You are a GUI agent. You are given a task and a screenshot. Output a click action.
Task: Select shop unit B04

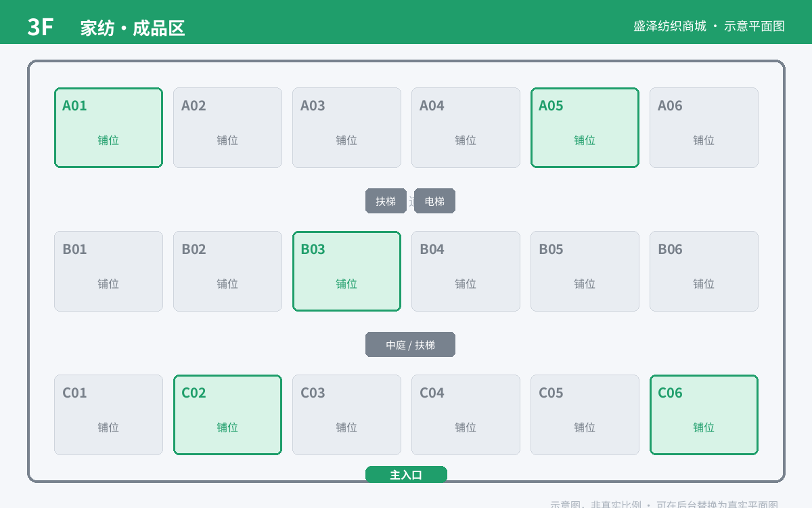coord(466,271)
